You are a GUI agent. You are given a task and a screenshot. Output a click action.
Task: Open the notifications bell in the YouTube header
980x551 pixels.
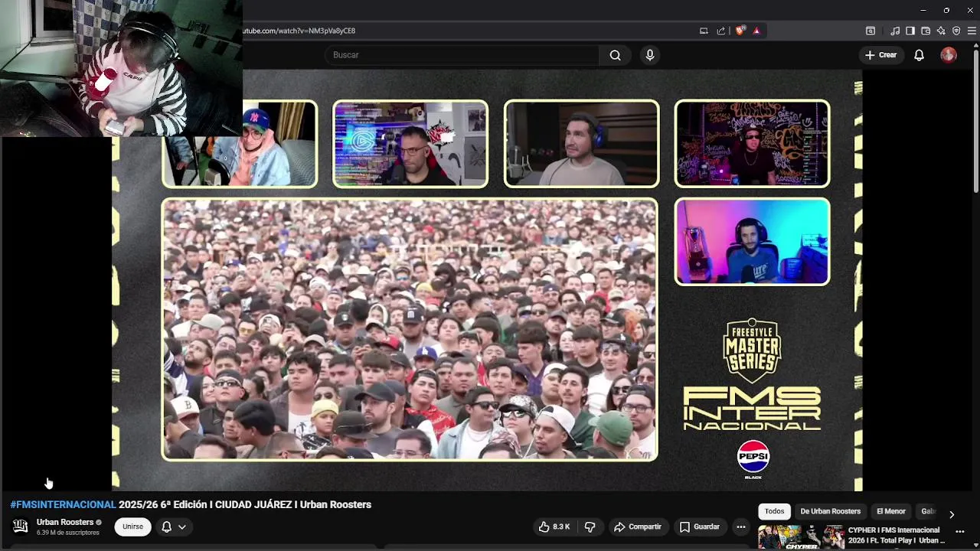coord(919,55)
